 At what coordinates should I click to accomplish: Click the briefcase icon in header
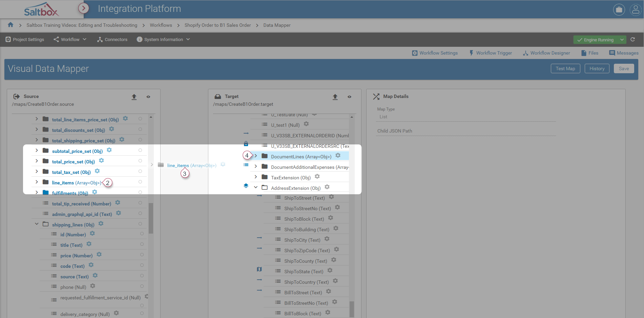click(x=619, y=9)
